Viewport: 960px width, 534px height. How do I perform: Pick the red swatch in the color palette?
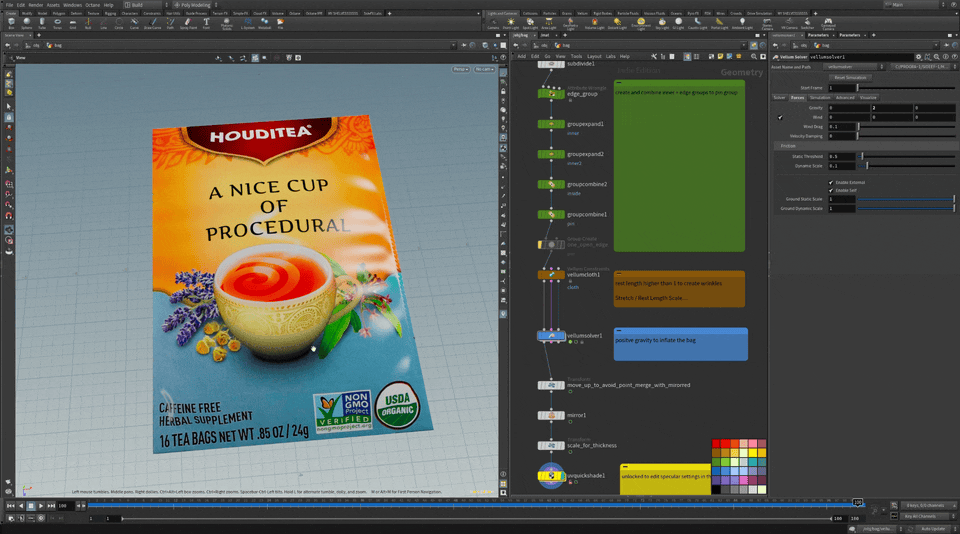pyautogui.click(x=716, y=444)
